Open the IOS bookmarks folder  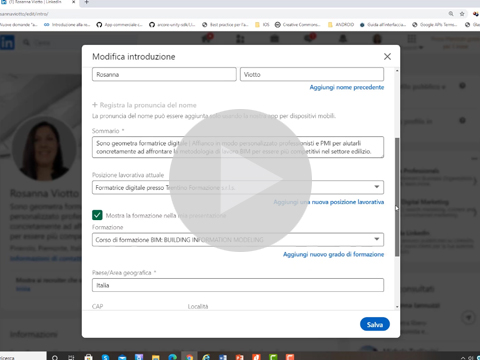click(262, 25)
